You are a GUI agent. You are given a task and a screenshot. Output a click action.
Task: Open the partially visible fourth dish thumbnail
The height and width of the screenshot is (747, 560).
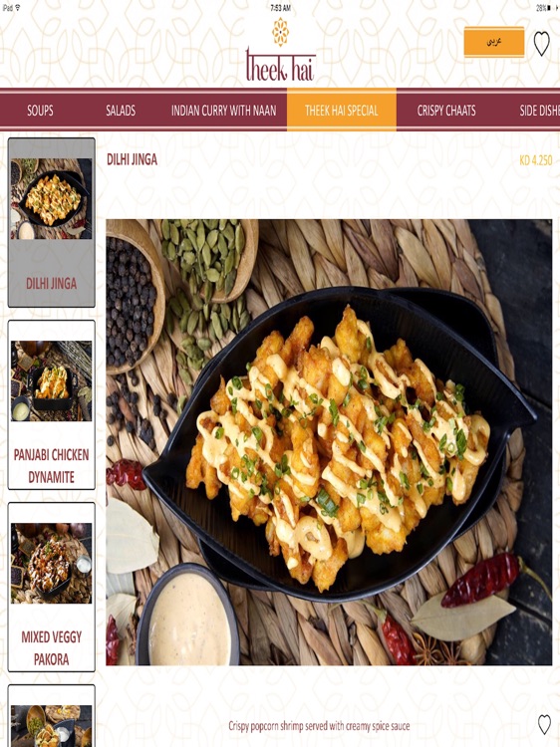coord(52,716)
